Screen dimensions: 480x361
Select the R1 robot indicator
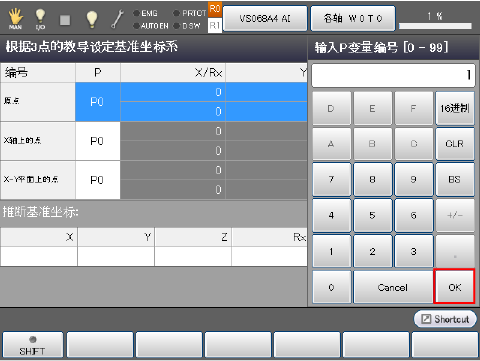coord(215,25)
